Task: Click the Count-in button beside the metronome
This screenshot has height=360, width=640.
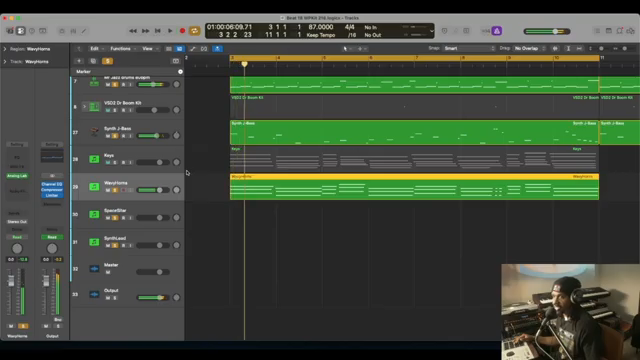Action: tap(486, 31)
